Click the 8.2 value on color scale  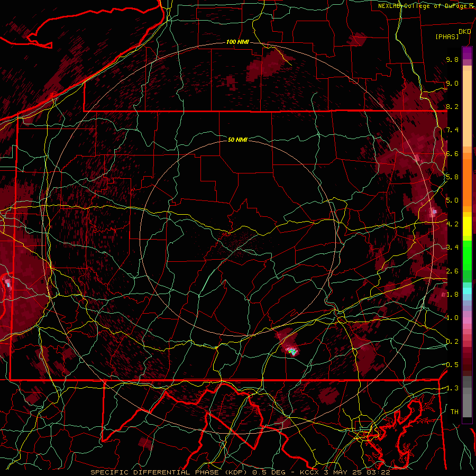[452, 106]
